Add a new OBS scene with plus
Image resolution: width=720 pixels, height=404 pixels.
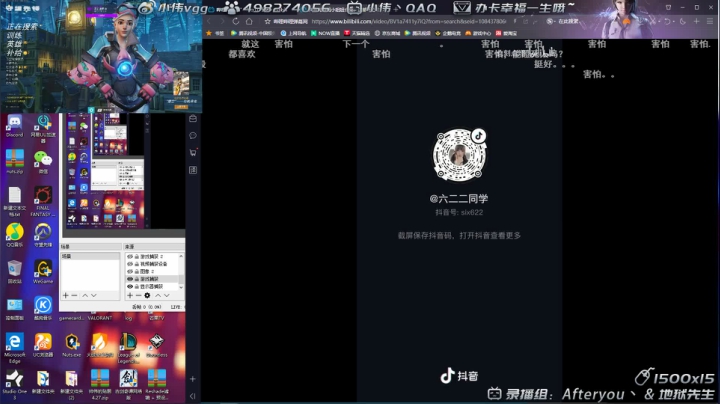[66, 295]
